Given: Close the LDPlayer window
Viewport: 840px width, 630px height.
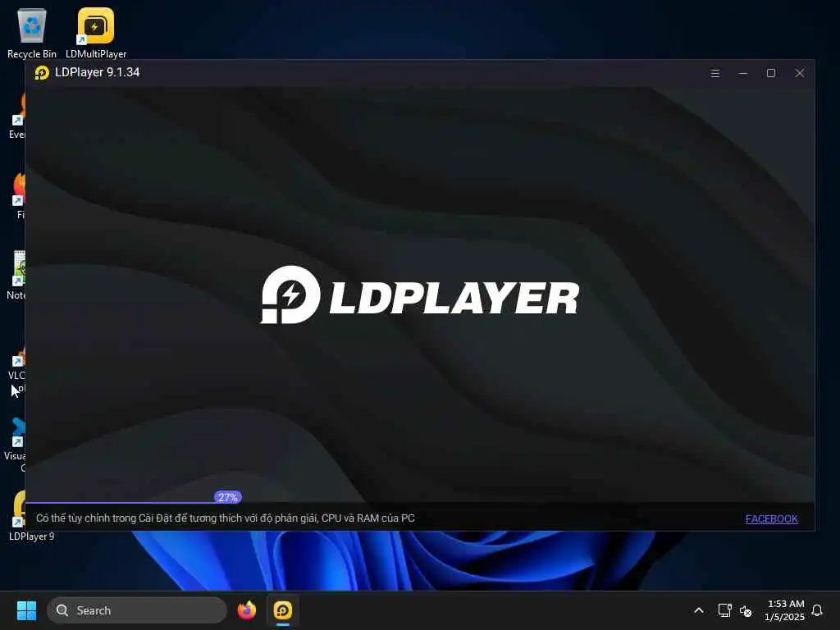Looking at the screenshot, I should pos(799,73).
